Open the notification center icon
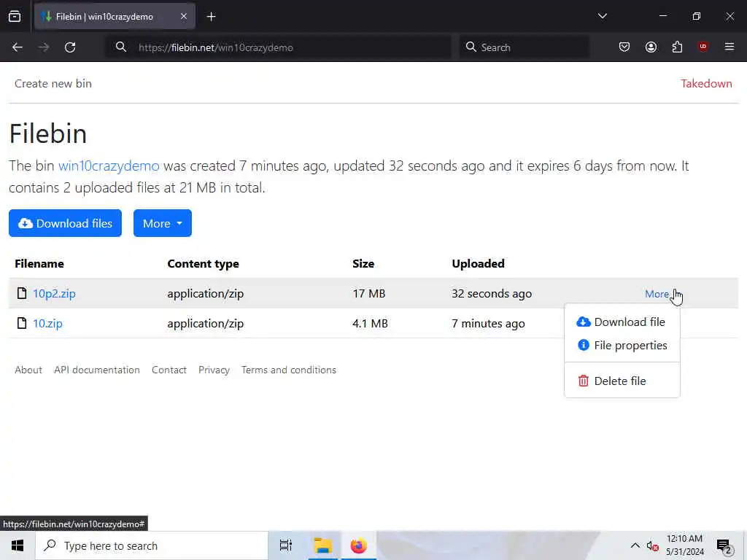The height and width of the screenshot is (560, 747). coord(724,545)
